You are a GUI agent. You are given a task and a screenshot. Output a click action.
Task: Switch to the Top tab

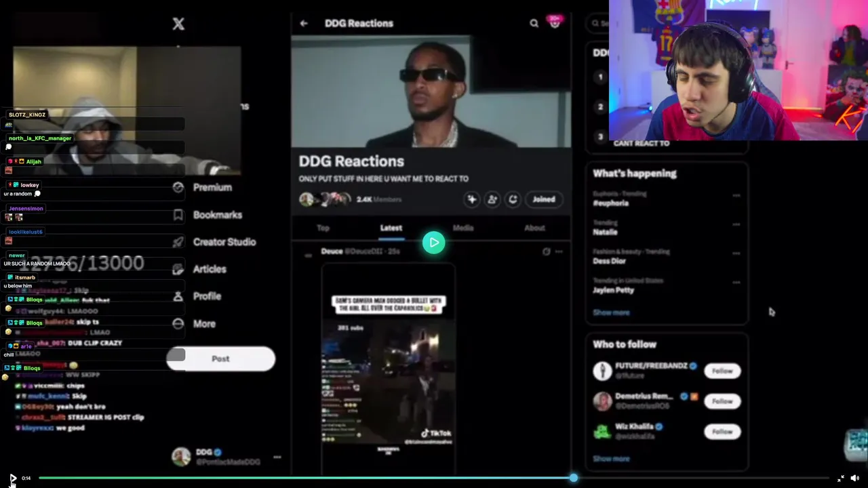(x=323, y=228)
